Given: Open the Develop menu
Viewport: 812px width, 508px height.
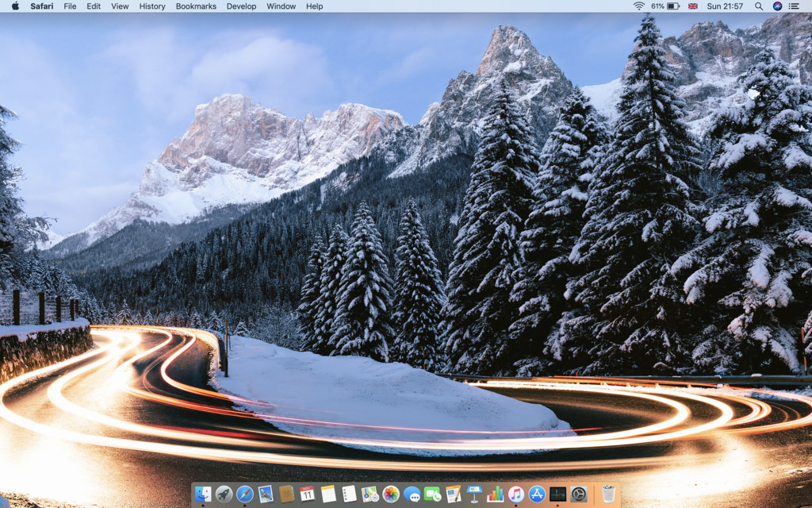Looking at the screenshot, I should [x=241, y=6].
